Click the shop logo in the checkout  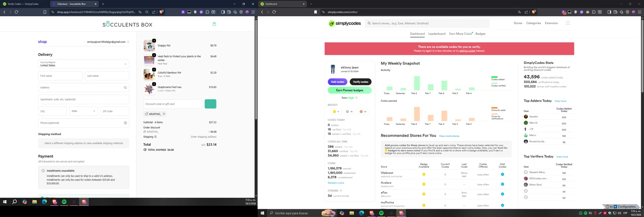[43, 42]
